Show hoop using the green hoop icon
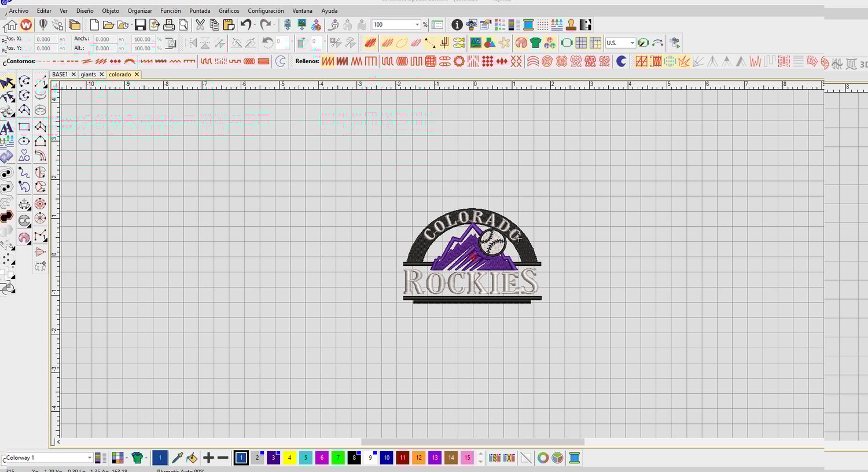Viewport: 868px width, 472px height. [x=567, y=43]
